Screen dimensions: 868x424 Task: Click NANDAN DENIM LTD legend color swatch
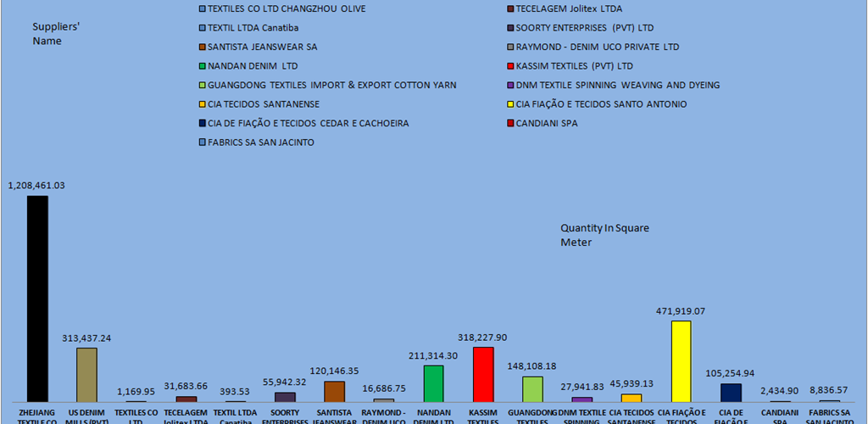[202, 66]
